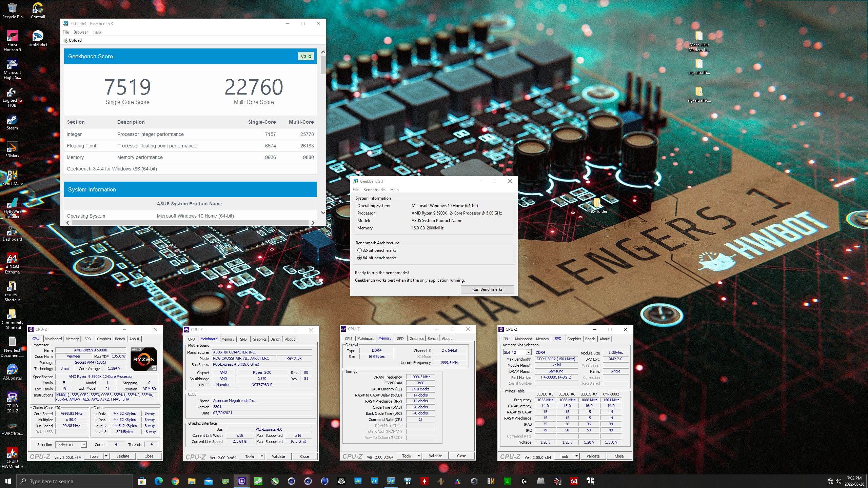868x488 pixels.
Task: Open ASUpdater desktop icon
Action: coord(12,372)
